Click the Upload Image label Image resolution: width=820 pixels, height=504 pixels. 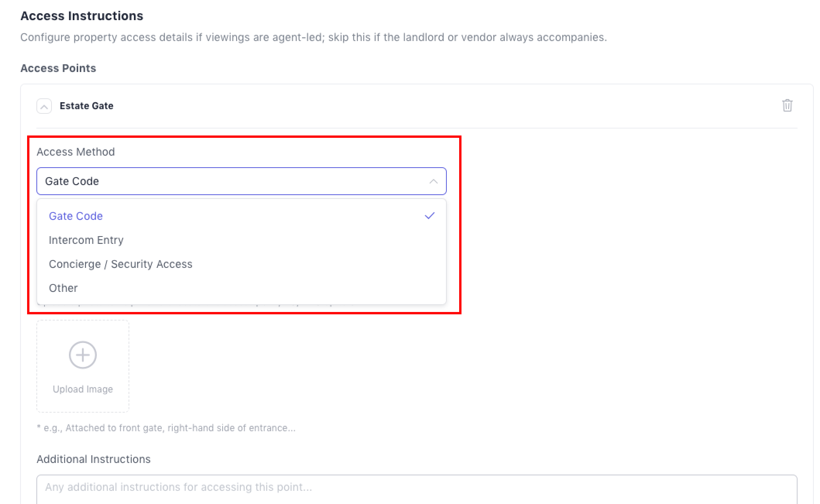coord(83,389)
